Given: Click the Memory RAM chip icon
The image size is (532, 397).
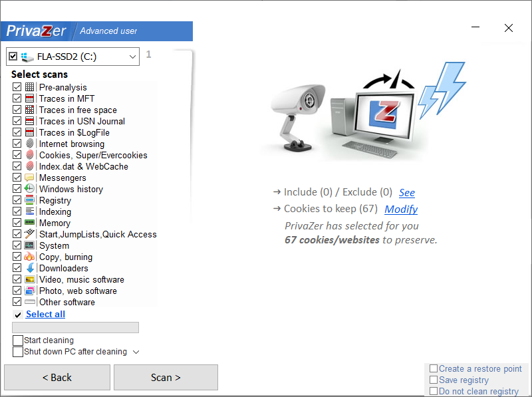Looking at the screenshot, I should [x=29, y=223].
